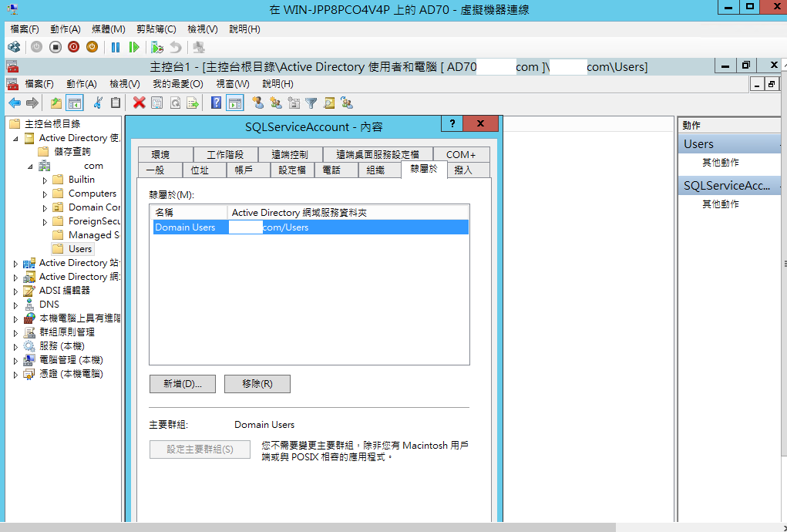The width and height of the screenshot is (787, 532).
Task: Click the black Turn Off VM icon
Action: pos(55,47)
